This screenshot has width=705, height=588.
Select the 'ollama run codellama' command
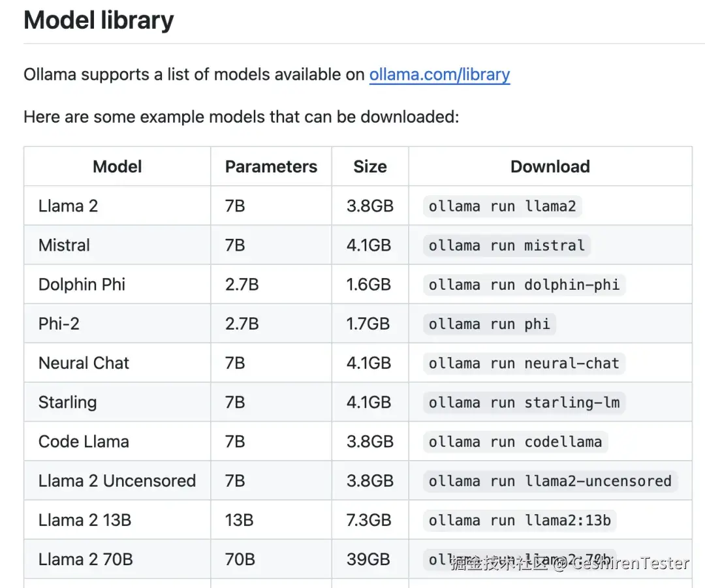(x=515, y=442)
